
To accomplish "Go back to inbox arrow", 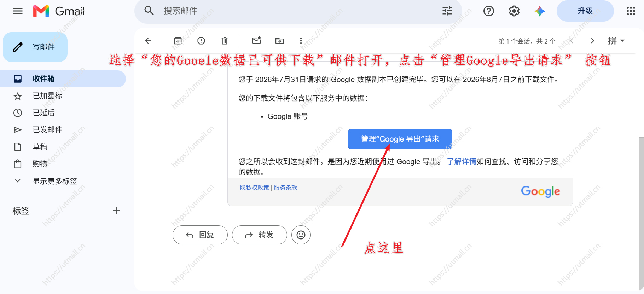I will coord(149,41).
